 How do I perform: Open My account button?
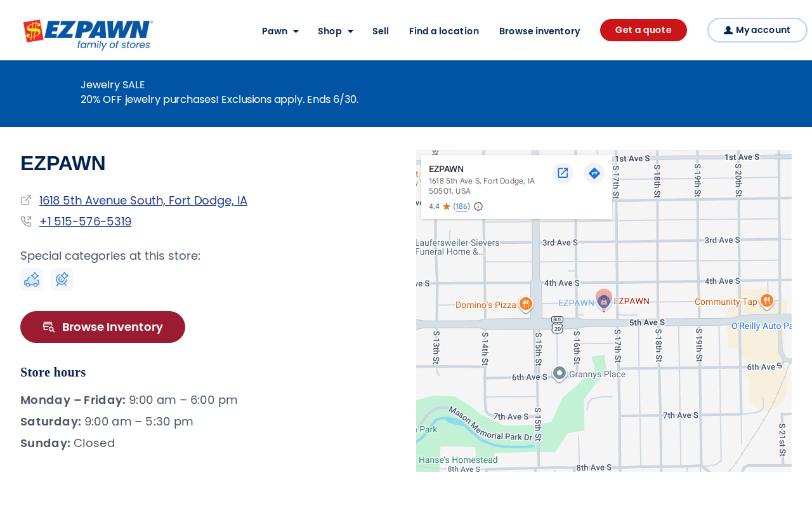pyautogui.click(x=757, y=30)
